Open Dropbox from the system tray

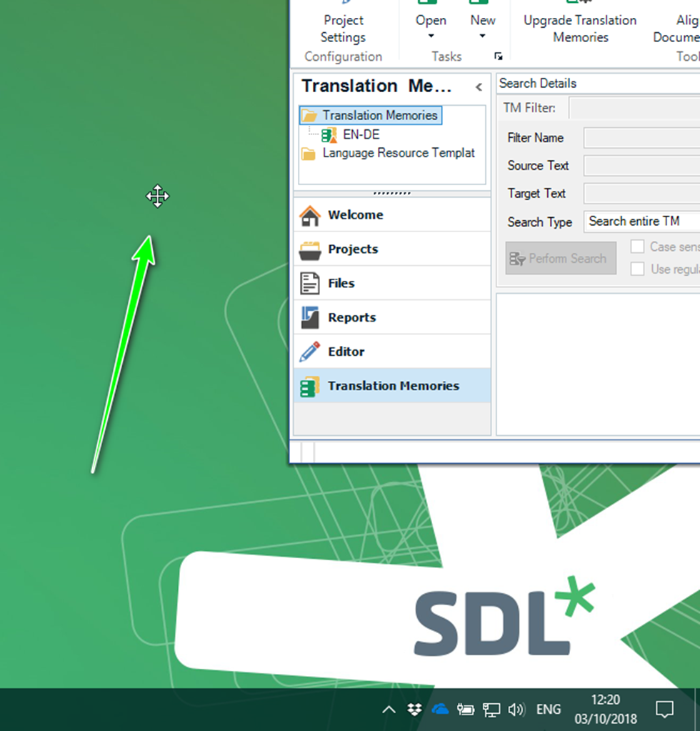(x=414, y=710)
